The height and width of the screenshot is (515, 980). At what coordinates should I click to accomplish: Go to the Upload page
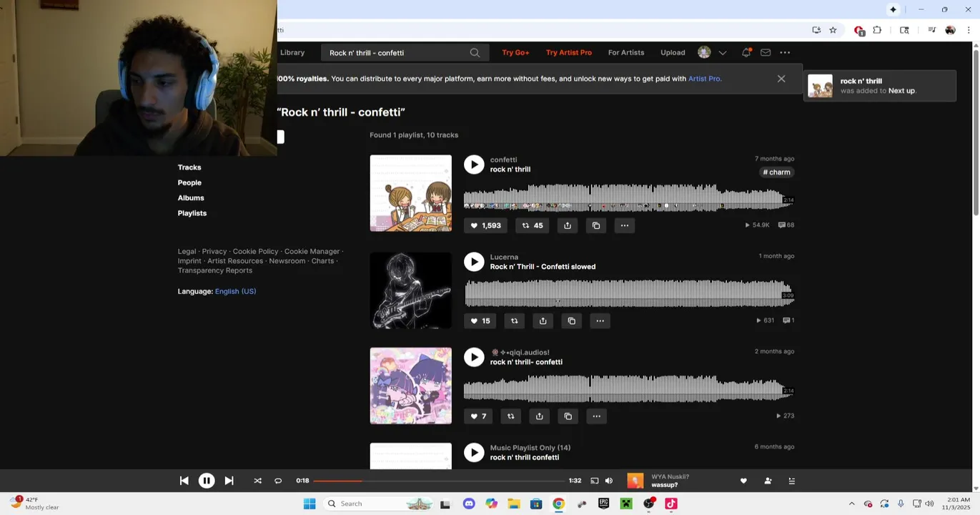[x=673, y=52]
